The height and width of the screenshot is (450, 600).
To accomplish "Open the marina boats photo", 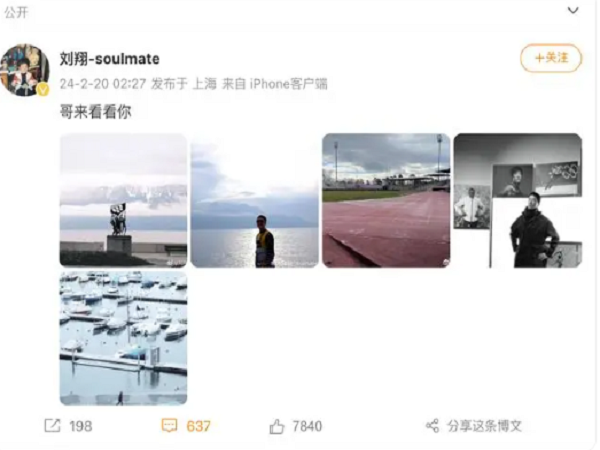I will (124, 338).
